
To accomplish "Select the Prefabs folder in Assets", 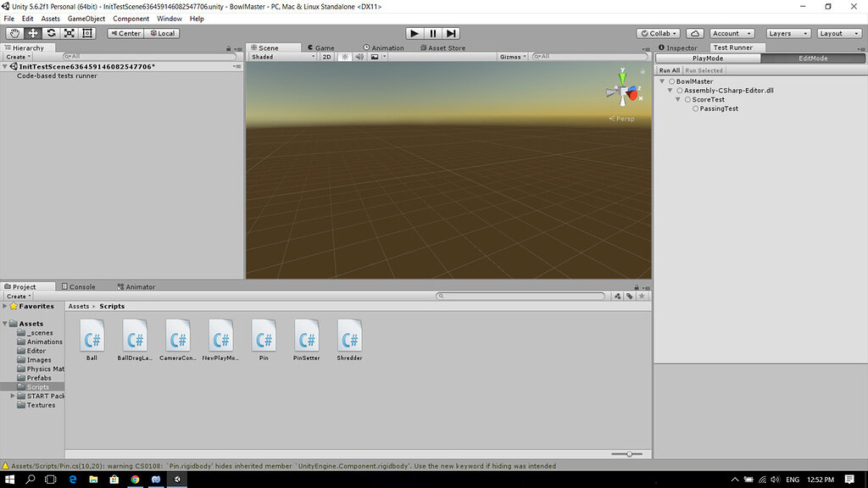I will tap(38, 378).
